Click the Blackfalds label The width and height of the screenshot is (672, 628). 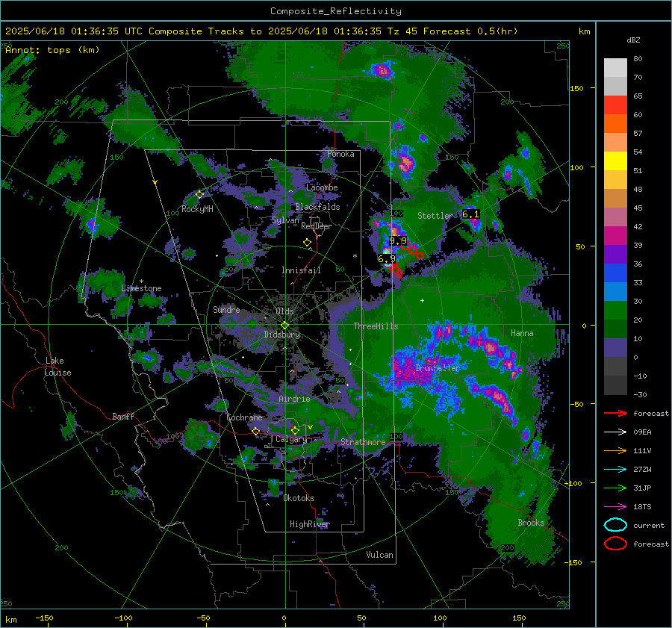(x=317, y=207)
